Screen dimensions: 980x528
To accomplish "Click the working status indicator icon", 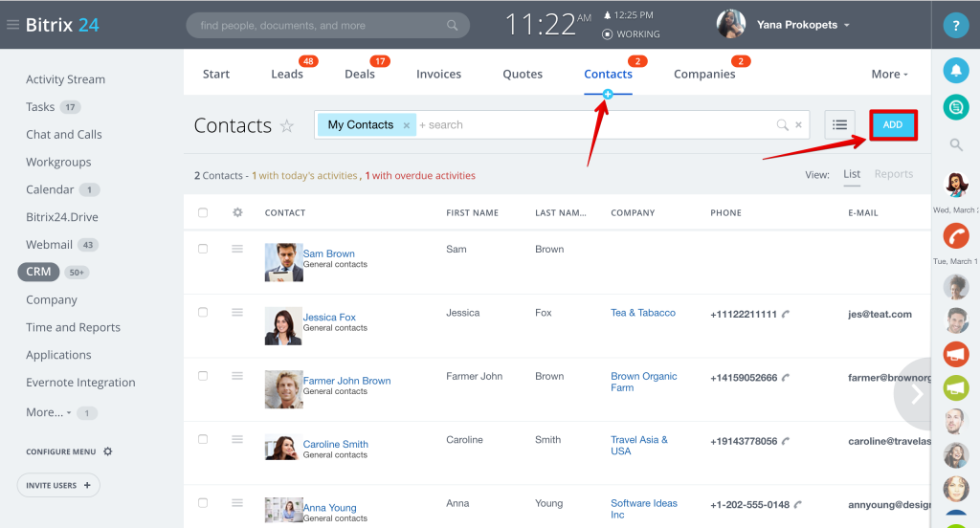I will pos(607,34).
